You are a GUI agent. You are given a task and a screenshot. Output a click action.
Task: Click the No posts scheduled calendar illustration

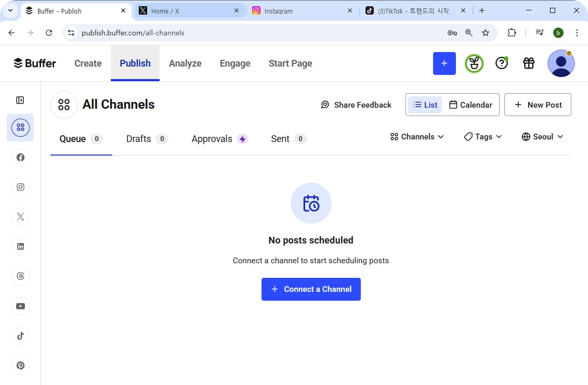coord(311,203)
